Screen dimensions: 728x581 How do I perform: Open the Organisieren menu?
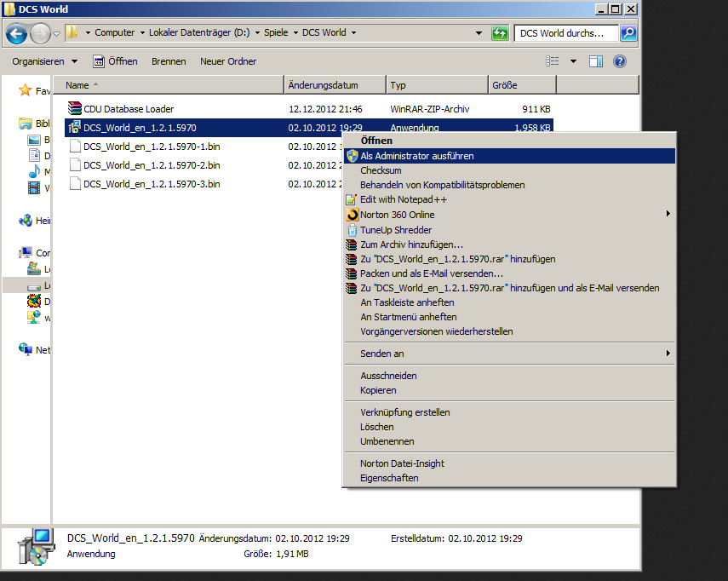pos(45,61)
